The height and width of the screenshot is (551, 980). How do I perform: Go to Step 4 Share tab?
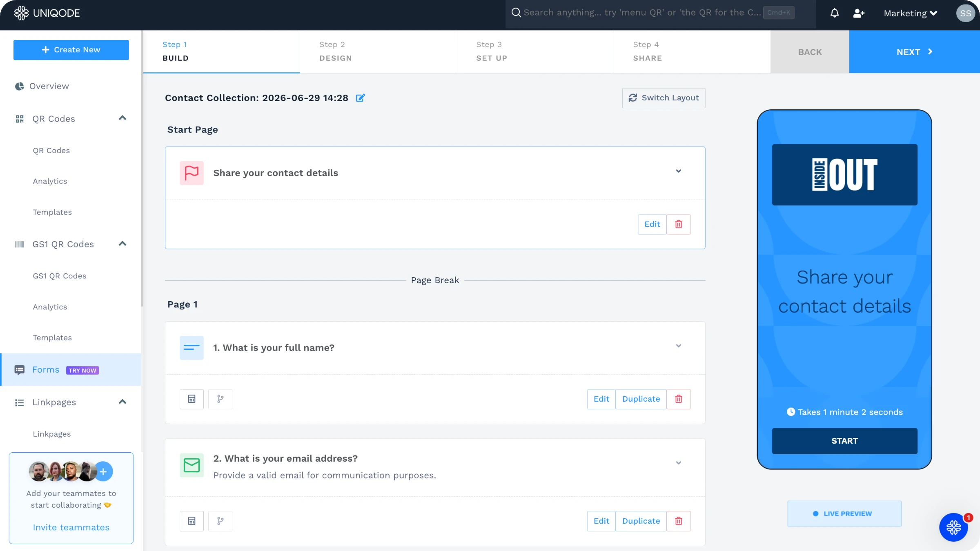[x=692, y=51]
